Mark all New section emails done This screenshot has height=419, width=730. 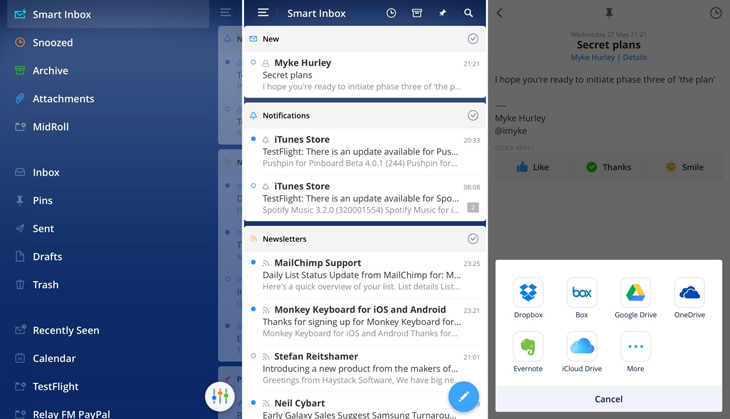tap(473, 39)
